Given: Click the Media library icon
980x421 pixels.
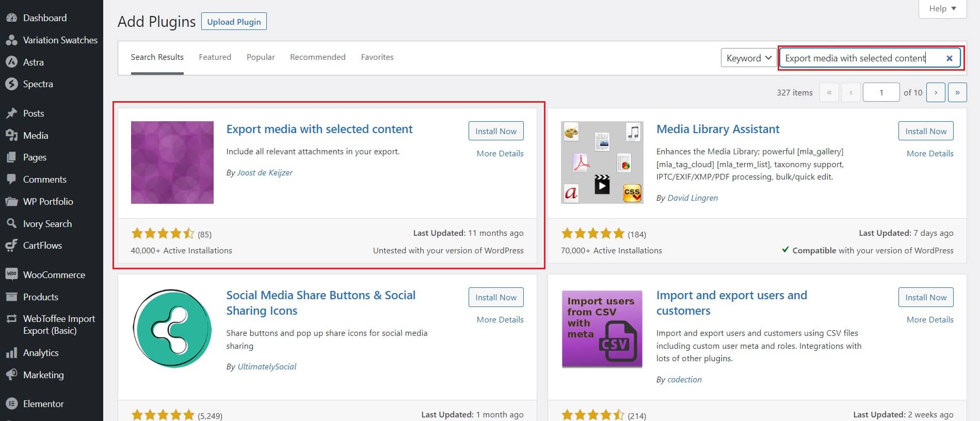Looking at the screenshot, I should tap(11, 135).
